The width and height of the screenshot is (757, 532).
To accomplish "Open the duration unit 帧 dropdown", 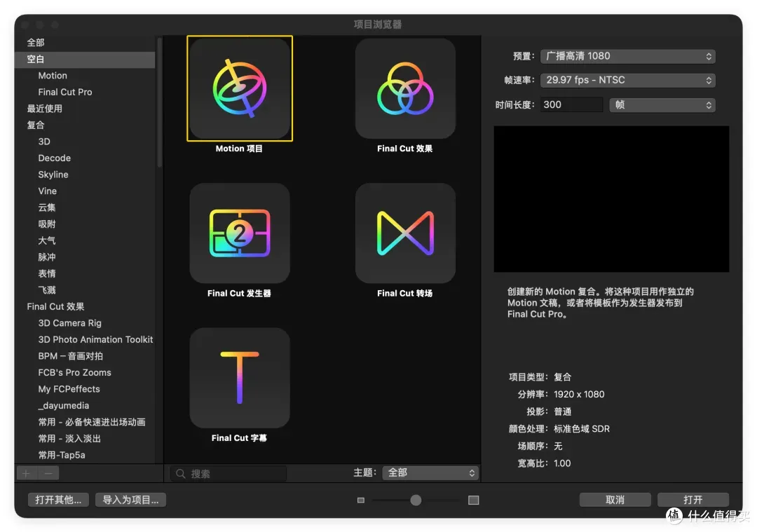I will coord(662,104).
